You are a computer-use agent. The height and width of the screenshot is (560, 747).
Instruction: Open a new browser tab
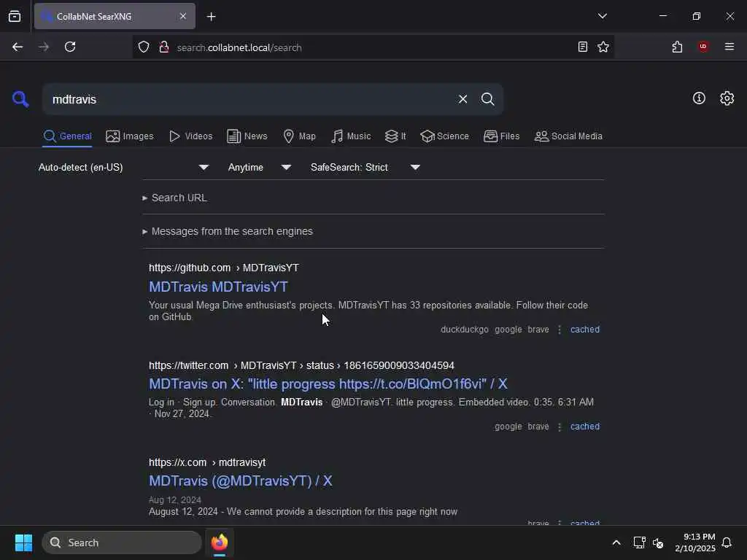pyautogui.click(x=211, y=17)
